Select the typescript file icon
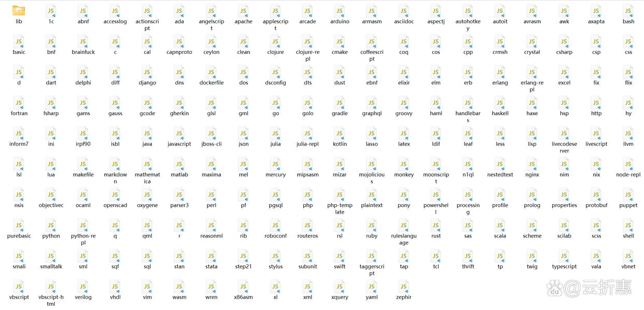The width and height of the screenshot is (644, 310). pyautogui.click(x=564, y=256)
